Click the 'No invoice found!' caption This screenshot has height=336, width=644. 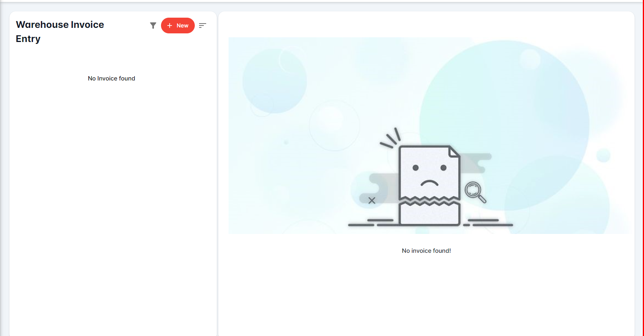426,251
